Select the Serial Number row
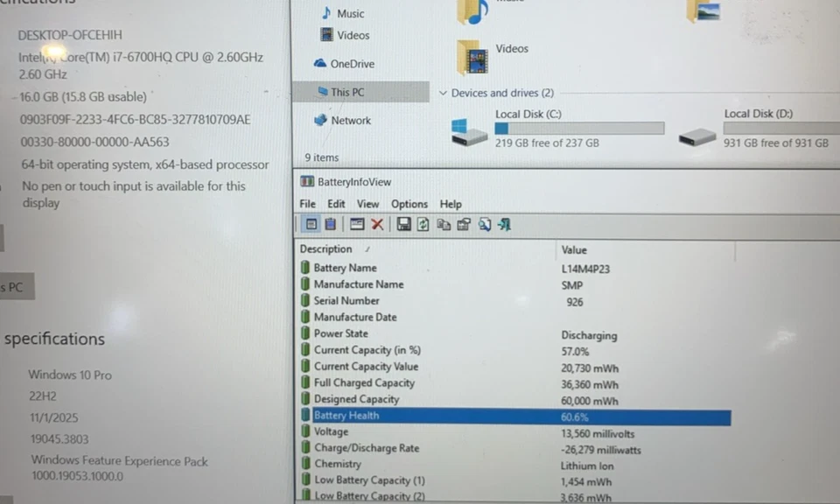Viewport: 840px width, 504px height. coord(514,301)
